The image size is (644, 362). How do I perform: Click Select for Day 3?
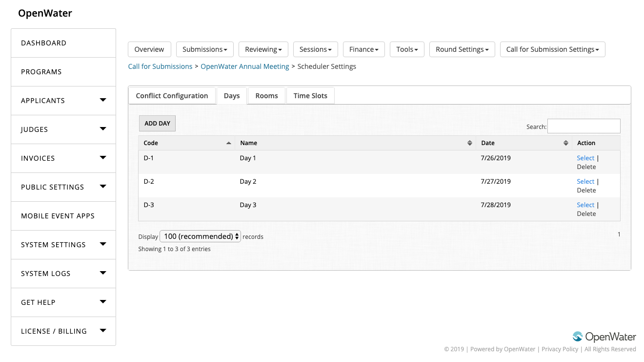coord(585,205)
